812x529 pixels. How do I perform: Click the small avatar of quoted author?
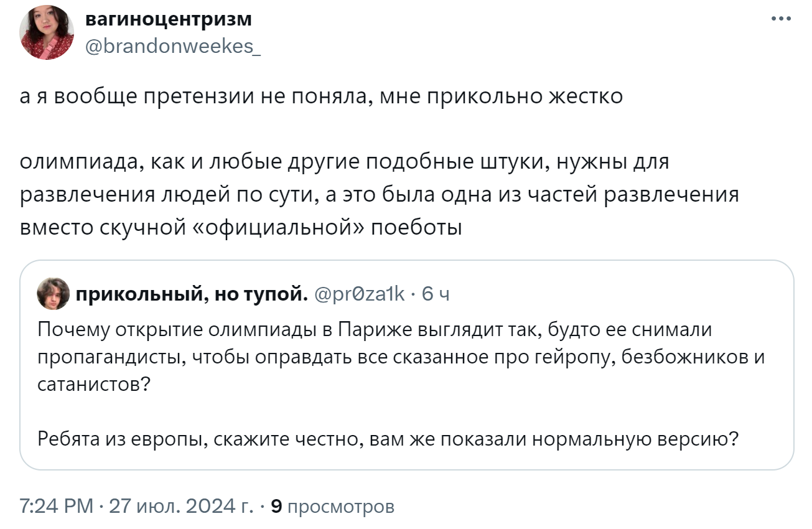point(54,294)
